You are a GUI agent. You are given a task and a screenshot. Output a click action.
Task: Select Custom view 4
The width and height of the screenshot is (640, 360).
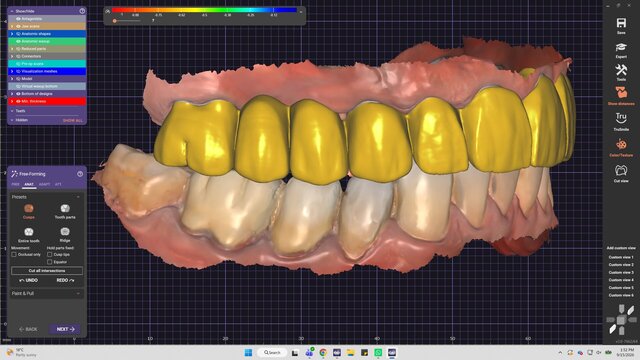coord(621,280)
